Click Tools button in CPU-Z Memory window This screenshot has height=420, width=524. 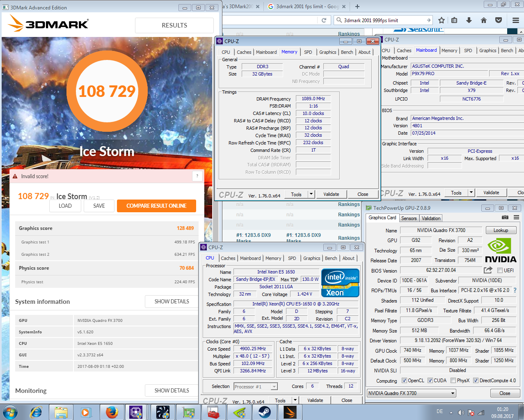coord(296,194)
